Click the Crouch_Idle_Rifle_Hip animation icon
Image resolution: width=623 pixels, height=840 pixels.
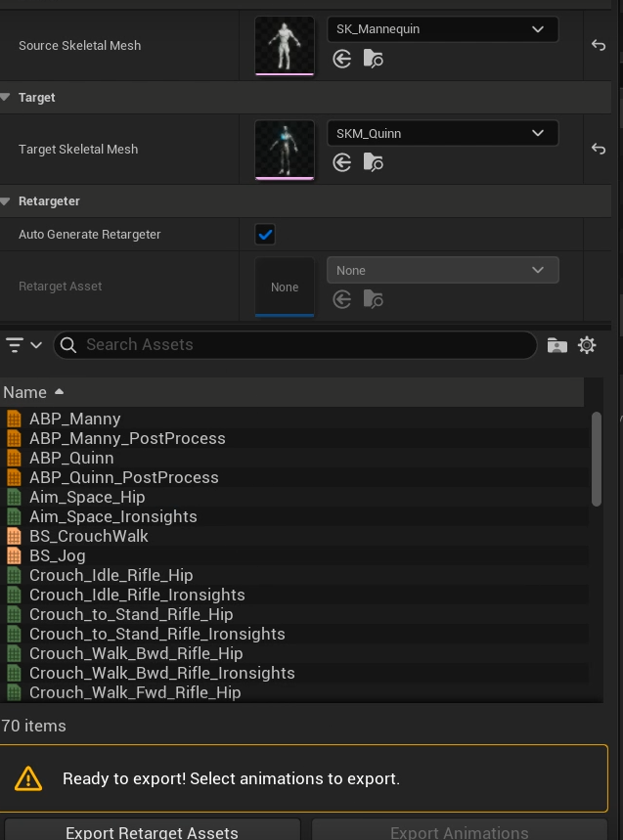(x=14, y=575)
